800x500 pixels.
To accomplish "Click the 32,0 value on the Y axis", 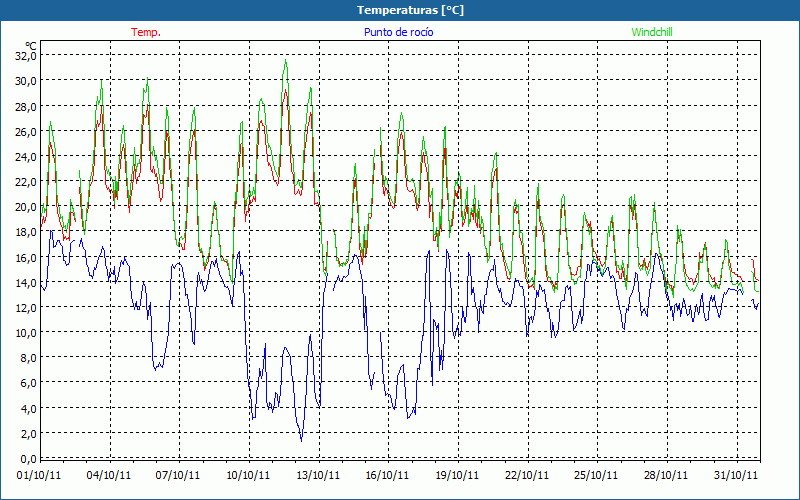I will click(x=25, y=56).
